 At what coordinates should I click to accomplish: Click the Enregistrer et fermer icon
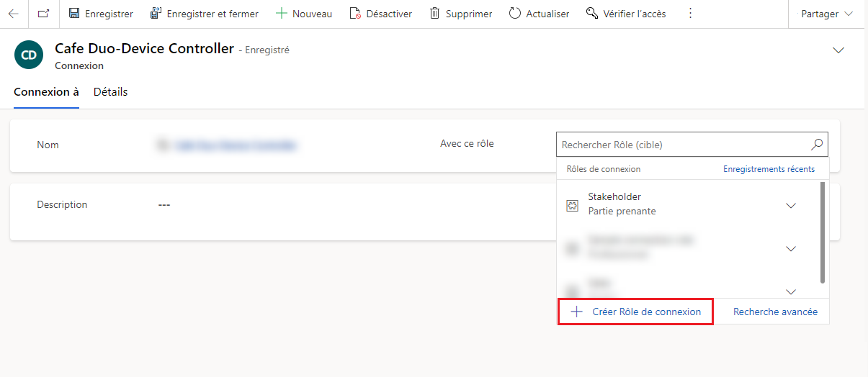tap(156, 14)
